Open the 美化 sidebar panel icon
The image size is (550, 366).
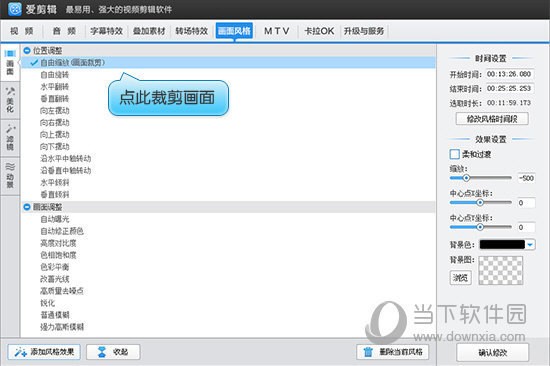[x=10, y=91]
